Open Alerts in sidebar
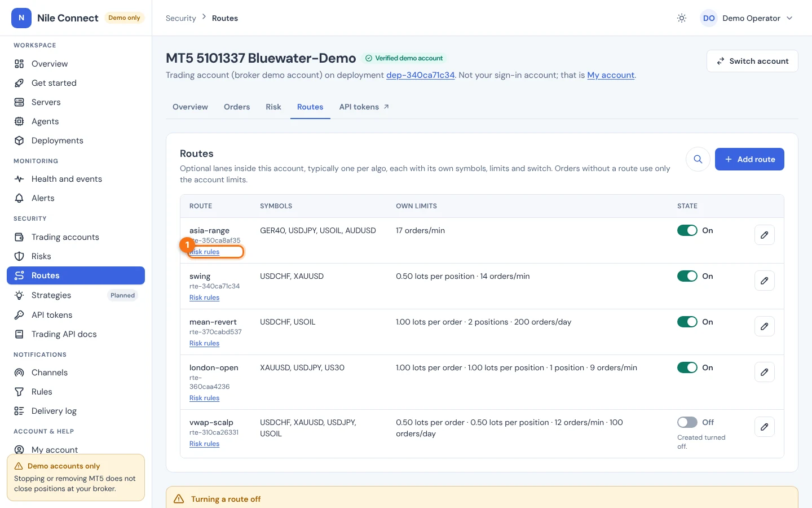Screen dimensions: 812x508 click(x=76, y=198)
